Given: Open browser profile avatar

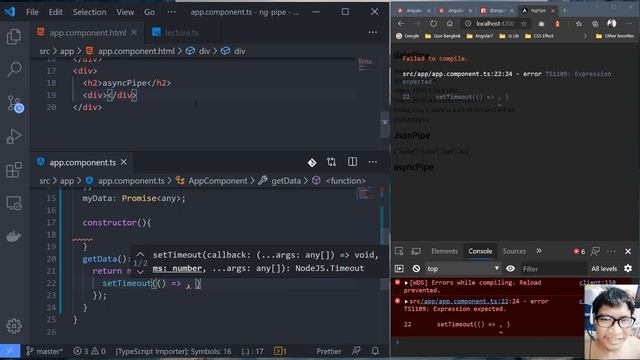Looking at the screenshot, I should click(x=611, y=24).
